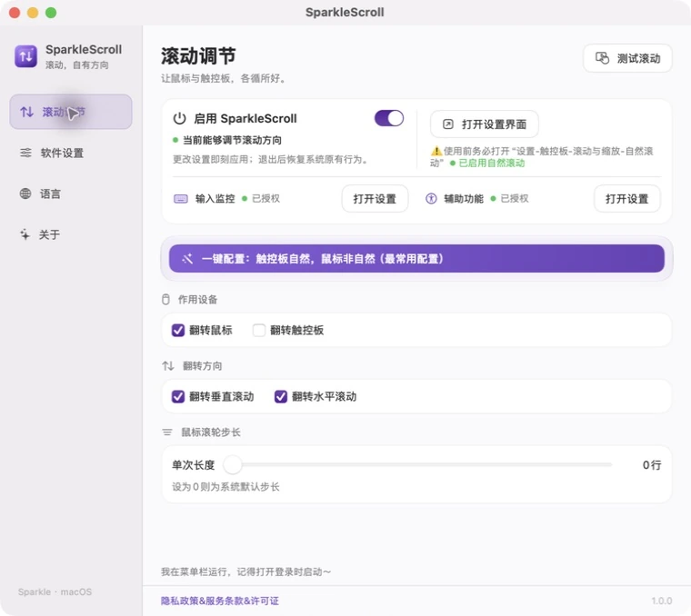
Task: Click the sparkle icon beside 关于
Action: pyautogui.click(x=25, y=234)
